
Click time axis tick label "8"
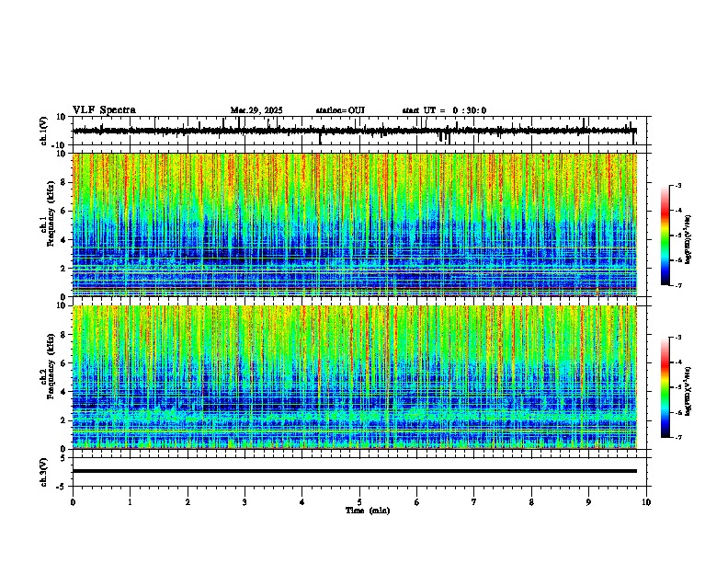click(531, 502)
